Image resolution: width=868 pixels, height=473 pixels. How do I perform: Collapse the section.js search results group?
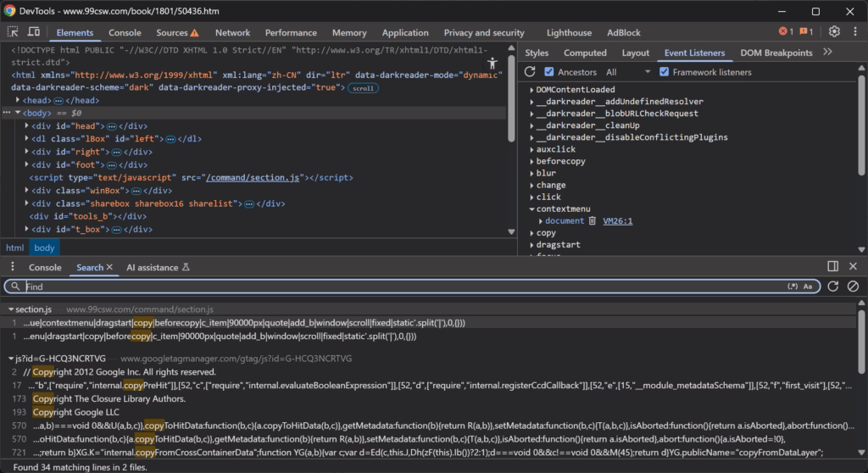pyautogui.click(x=10, y=309)
